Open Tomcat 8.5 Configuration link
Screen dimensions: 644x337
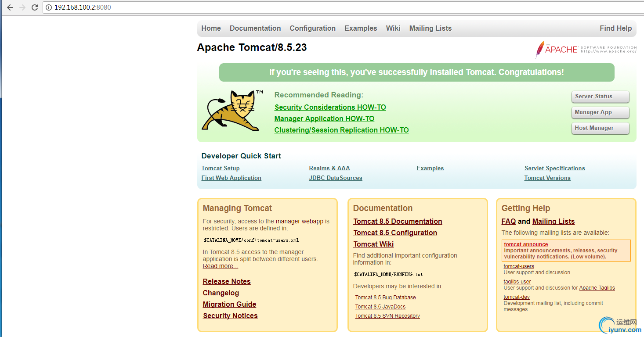pyautogui.click(x=395, y=233)
